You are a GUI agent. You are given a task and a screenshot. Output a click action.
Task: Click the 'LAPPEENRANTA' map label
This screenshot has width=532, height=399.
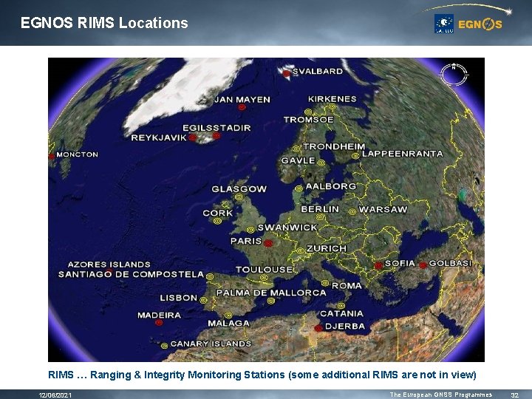(x=403, y=154)
